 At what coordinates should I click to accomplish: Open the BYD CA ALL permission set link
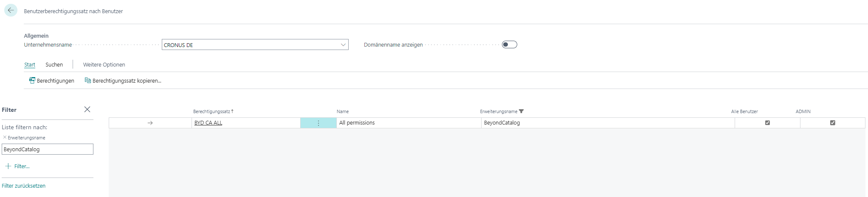pyautogui.click(x=209, y=123)
